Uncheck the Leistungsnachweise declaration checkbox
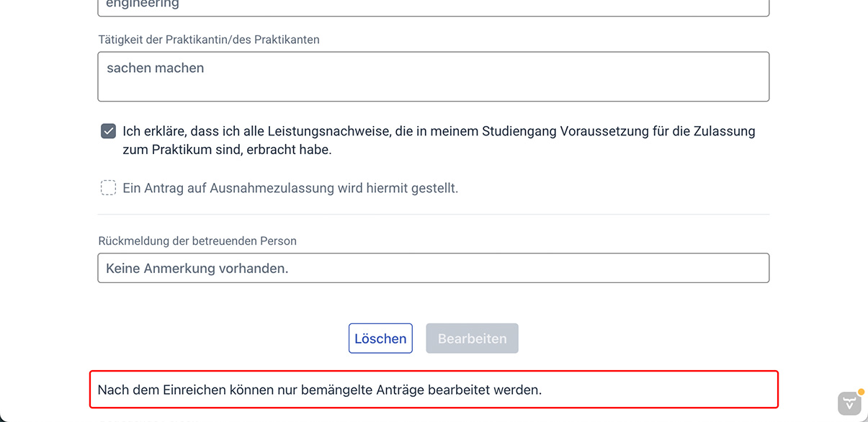The height and width of the screenshot is (422, 868). coord(108,131)
